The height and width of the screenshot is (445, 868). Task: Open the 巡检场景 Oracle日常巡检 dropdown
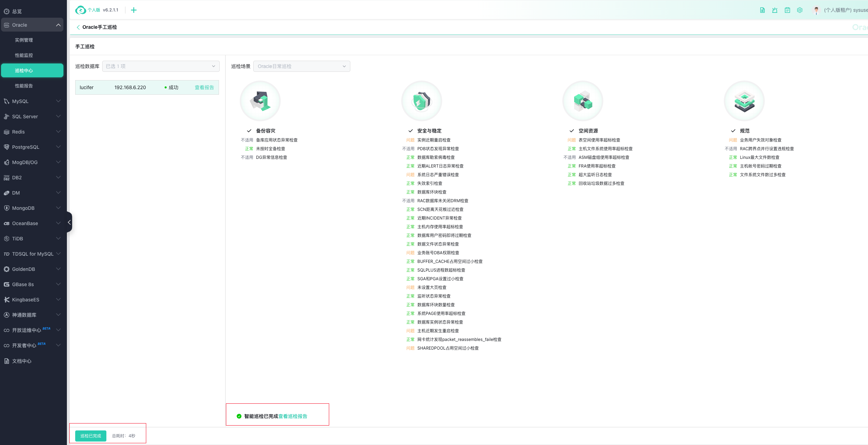(x=301, y=66)
